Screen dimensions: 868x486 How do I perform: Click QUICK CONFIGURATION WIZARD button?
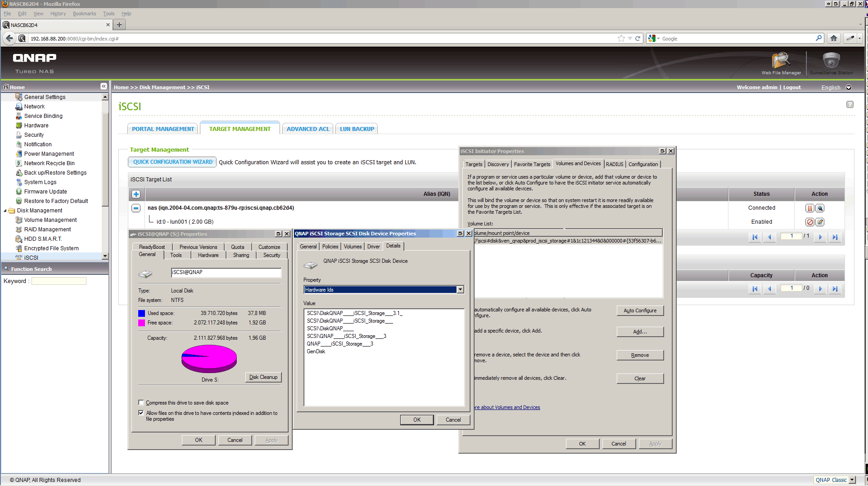pos(172,162)
